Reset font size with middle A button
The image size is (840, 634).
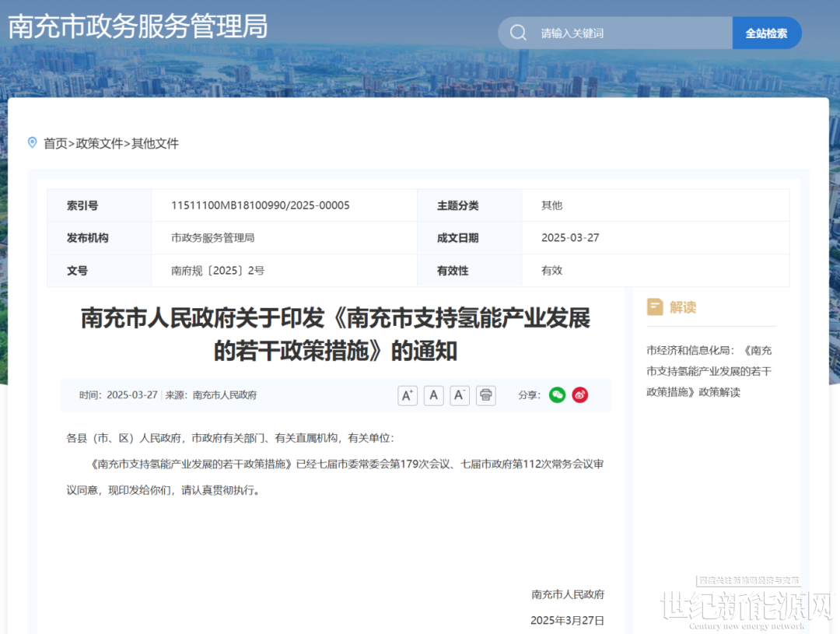coord(434,395)
